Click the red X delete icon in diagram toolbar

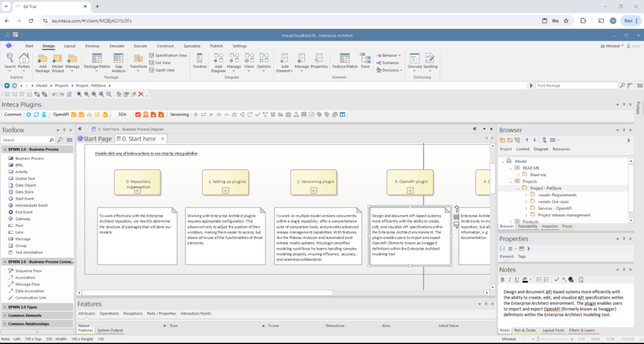(141, 94)
